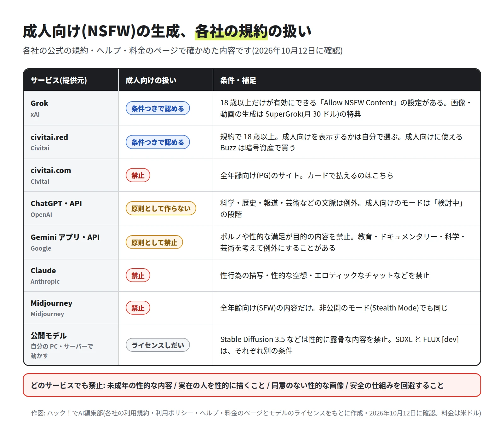Click the civitai.red note about Buzz
Image resolution: width=504 pixels, height=435 pixels.
point(341,142)
